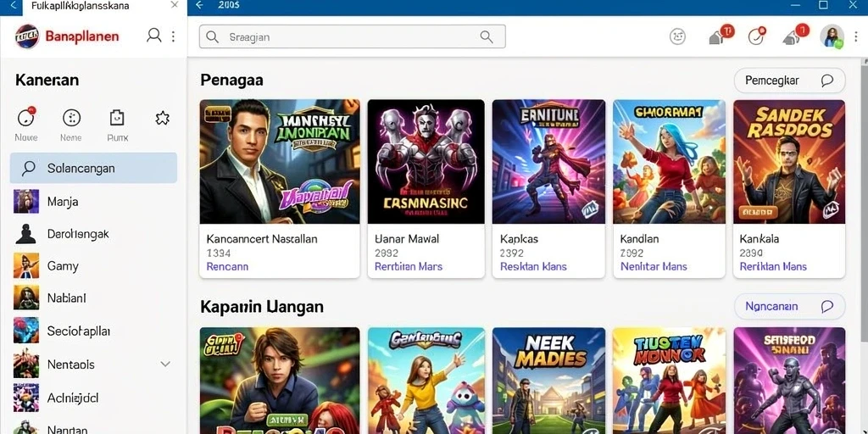Click the Kancanncert Nastallan title

pos(262,238)
